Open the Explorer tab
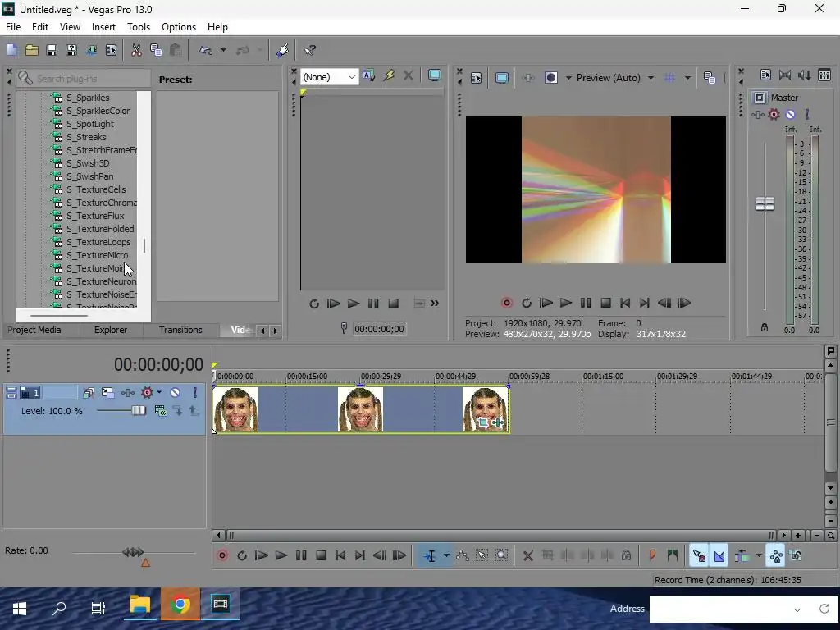This screenshot has height=630, width=840. [111, 330]
